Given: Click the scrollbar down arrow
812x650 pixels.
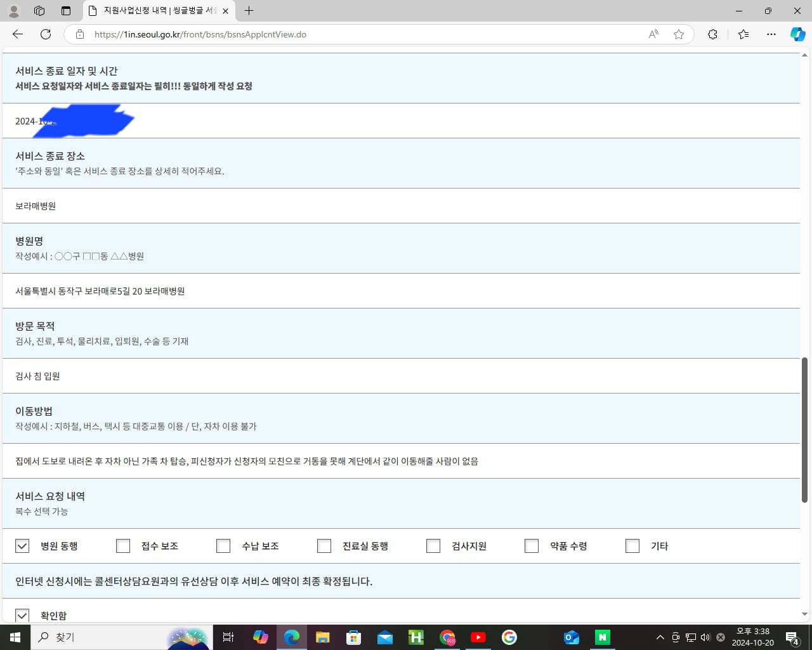Looking at the screenshot, I should (805, 614).
